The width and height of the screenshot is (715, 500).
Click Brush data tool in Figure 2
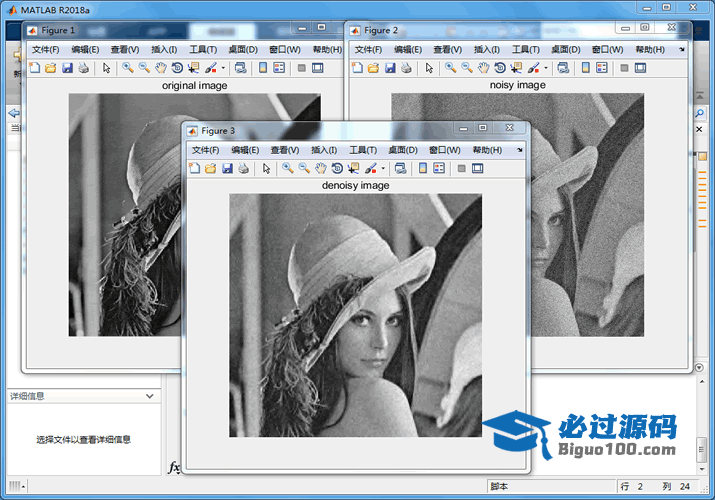(x=534, y=68)
